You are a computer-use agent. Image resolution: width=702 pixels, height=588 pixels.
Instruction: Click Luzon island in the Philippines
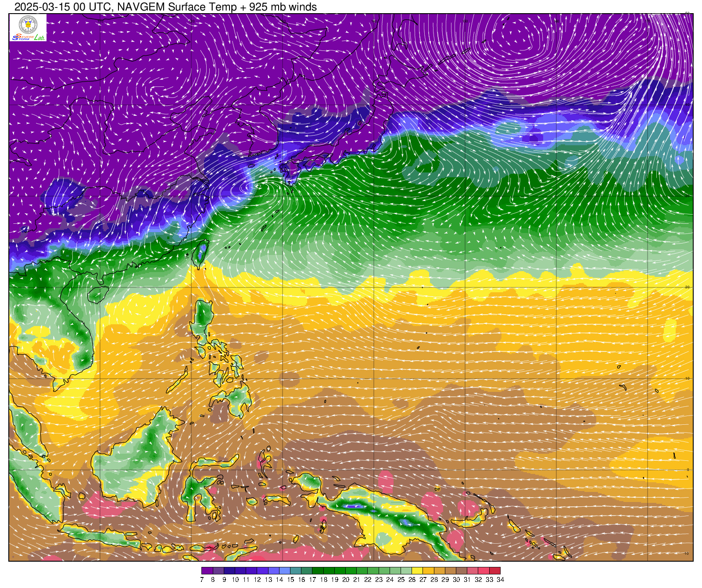pos(203,316)
